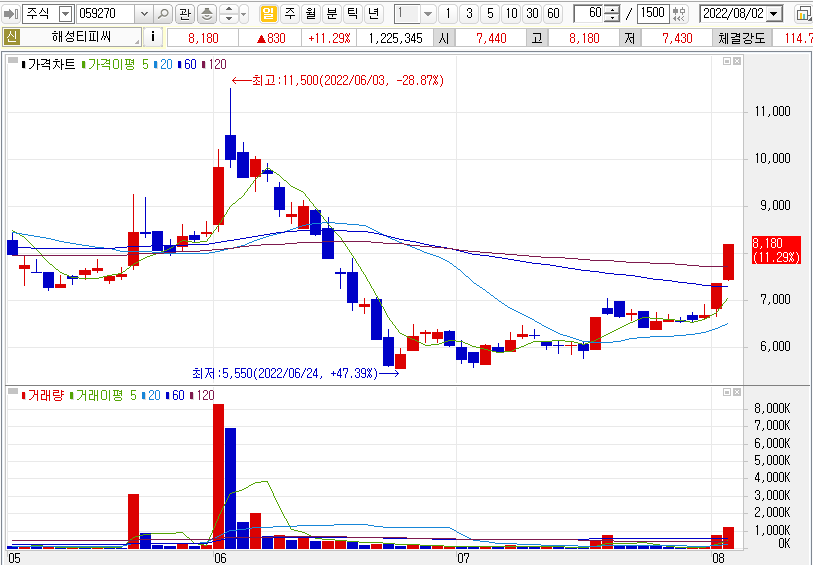Click the 가격이평 5 moving average legend
813x565 pixels.
115,64
